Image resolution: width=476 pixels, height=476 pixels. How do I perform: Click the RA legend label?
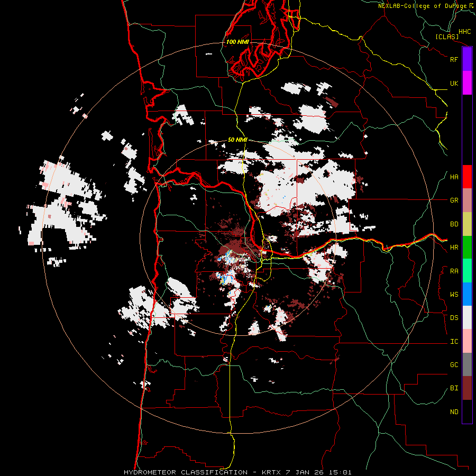[454, 271]
